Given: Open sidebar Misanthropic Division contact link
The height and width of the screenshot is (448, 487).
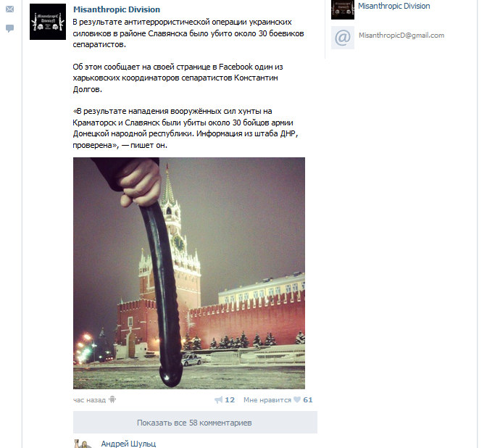Looking at the screenshot, I should pyautogui.click(x=394, y=6).
